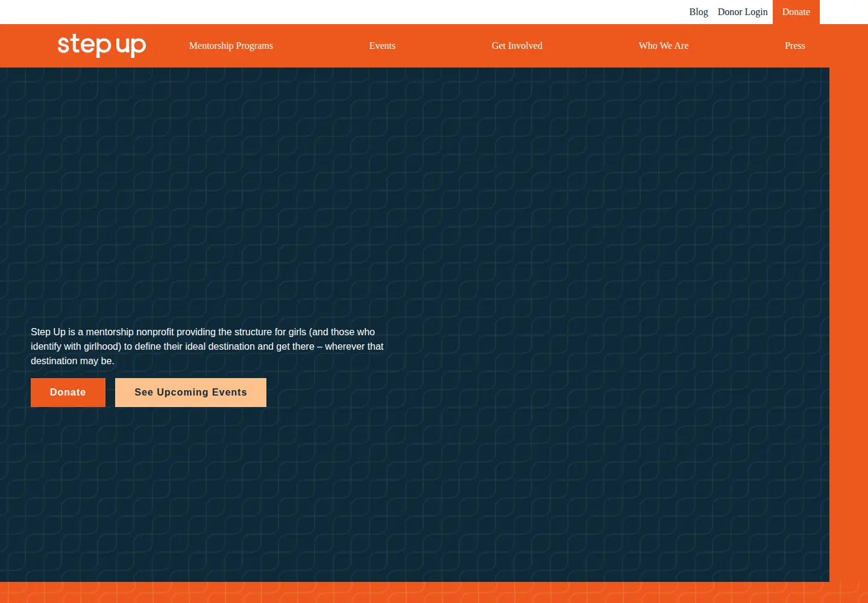Open the Blog link in the top bar
868x603 pixels.
[x=699, y=12]
